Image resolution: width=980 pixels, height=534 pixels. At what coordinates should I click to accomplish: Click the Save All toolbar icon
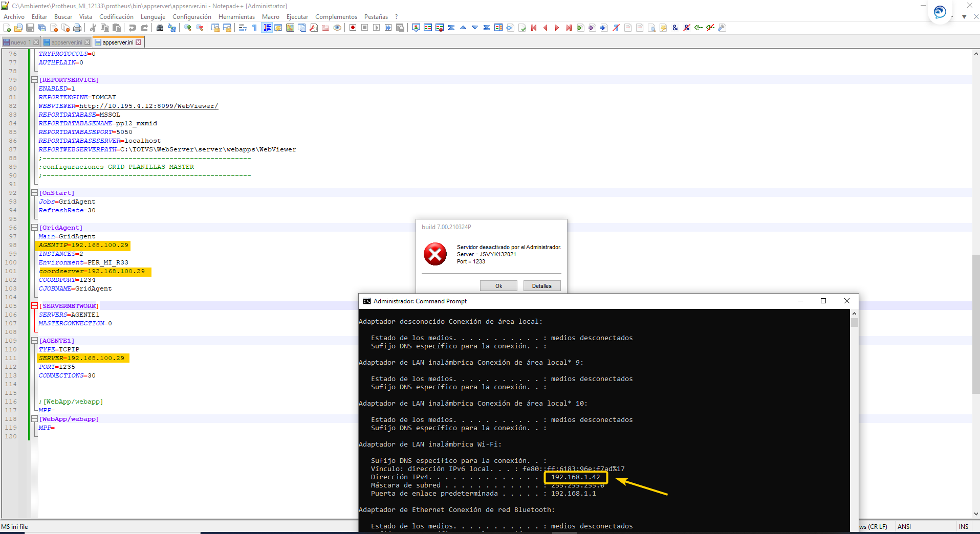pyautogui.click(x=42, y=28)
